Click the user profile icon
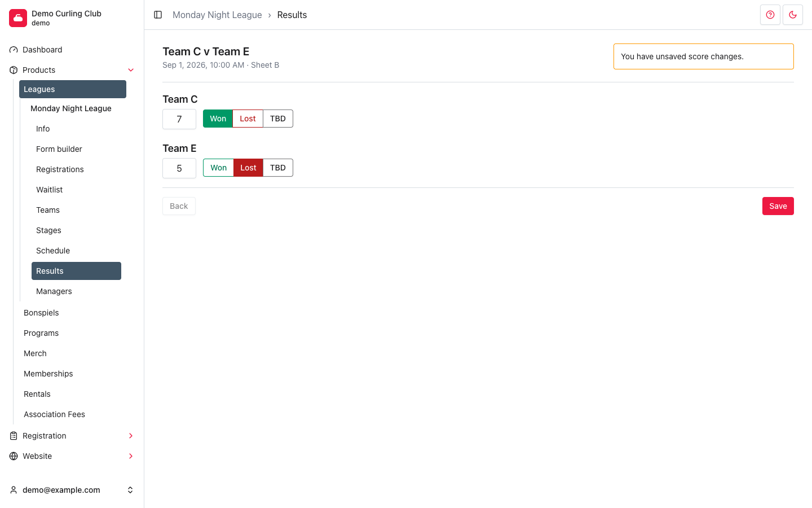 14,490
